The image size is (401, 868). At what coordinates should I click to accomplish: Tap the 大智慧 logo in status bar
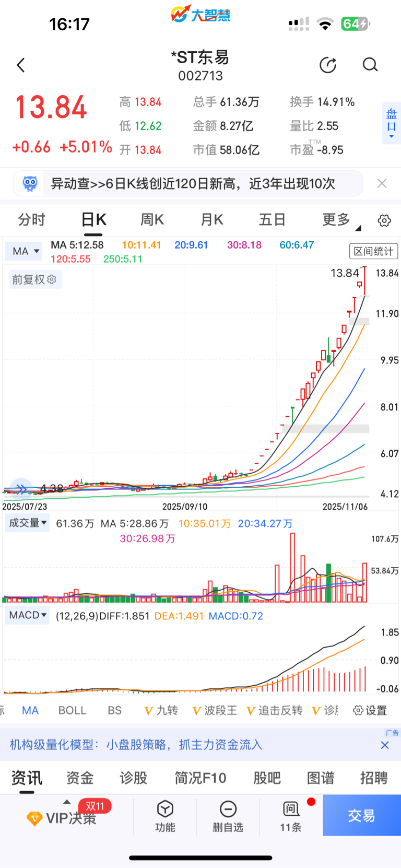[x=200, y=14]
